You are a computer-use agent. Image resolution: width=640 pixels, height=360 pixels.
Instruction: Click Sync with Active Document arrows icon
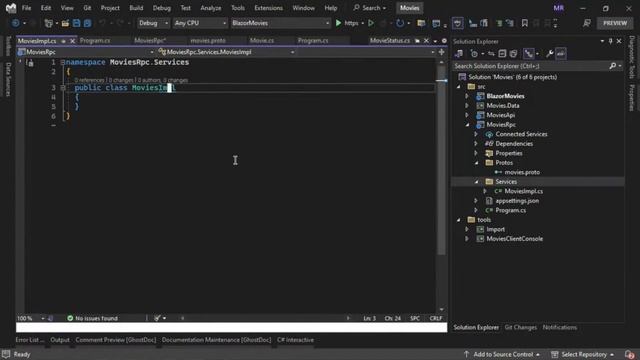pyautogui.click(x=491, y=53)
